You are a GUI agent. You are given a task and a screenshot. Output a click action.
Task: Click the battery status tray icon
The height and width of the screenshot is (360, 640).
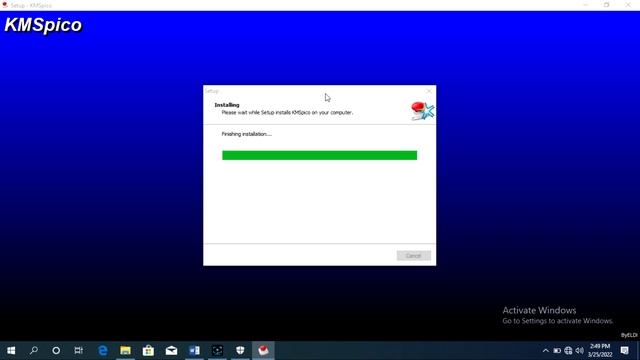point(557,350)
